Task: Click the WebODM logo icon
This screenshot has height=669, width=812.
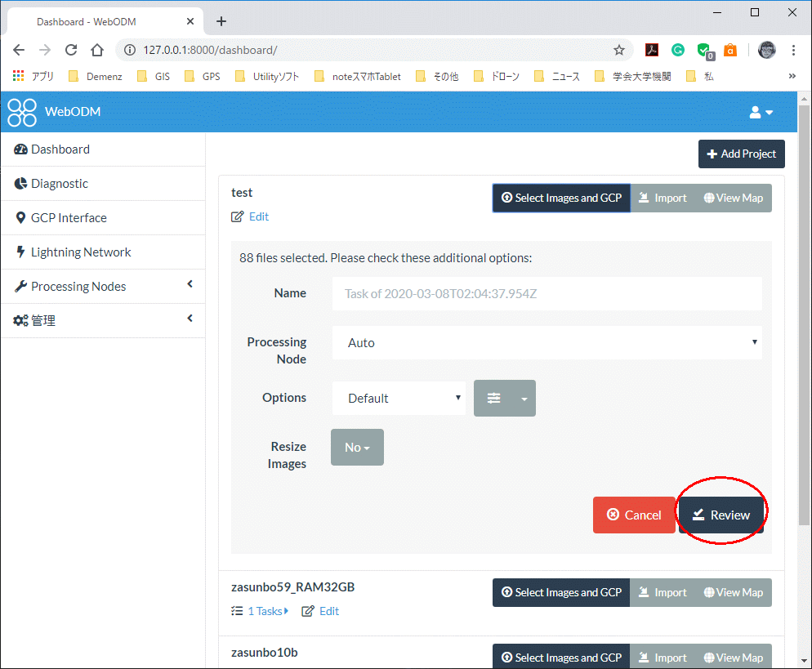Action: click(21, 112)
